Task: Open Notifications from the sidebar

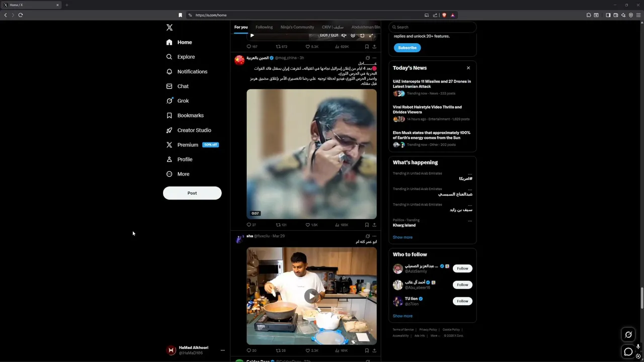Action: click(x=187, y=71)
